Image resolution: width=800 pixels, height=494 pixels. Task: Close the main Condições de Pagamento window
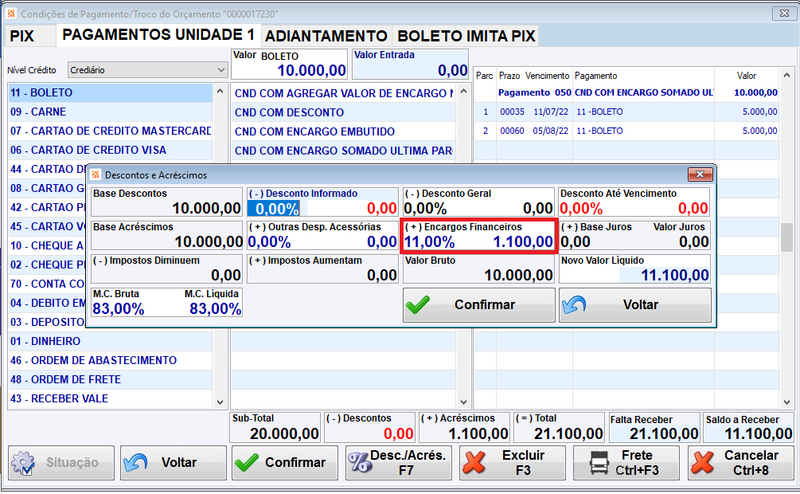(x=784, y=13)
